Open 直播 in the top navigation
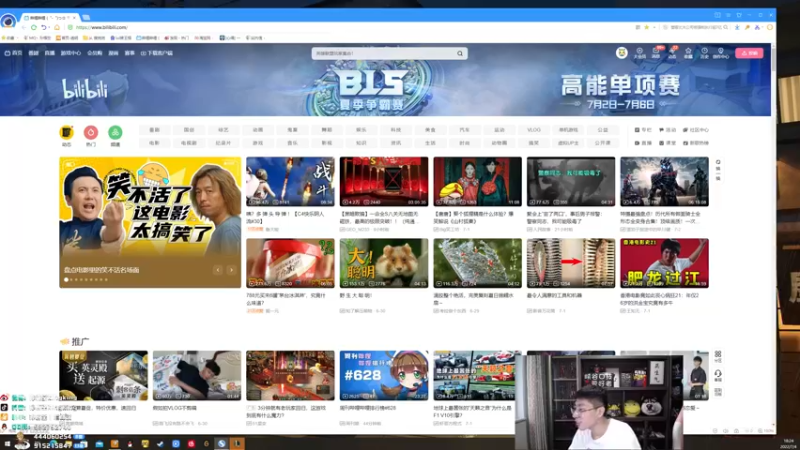The height and width of the screenshot is (450, 800). 49,53
